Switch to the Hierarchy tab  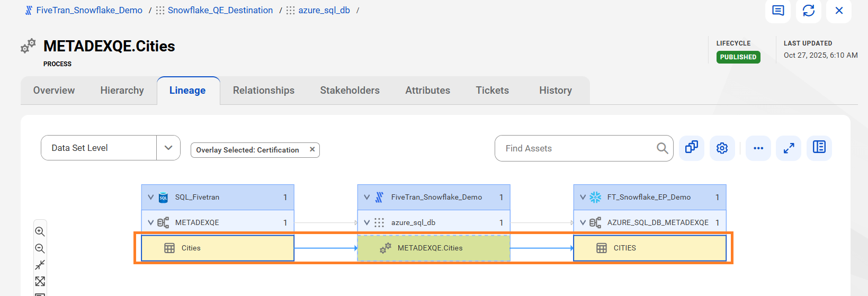(122, 91)
